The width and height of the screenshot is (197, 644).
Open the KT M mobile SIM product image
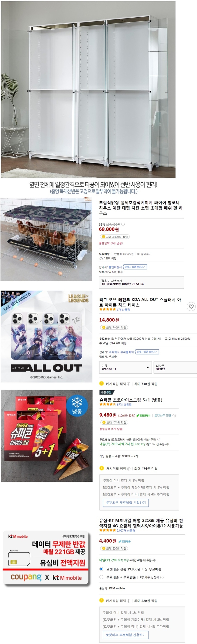click(x=46, y=558)
